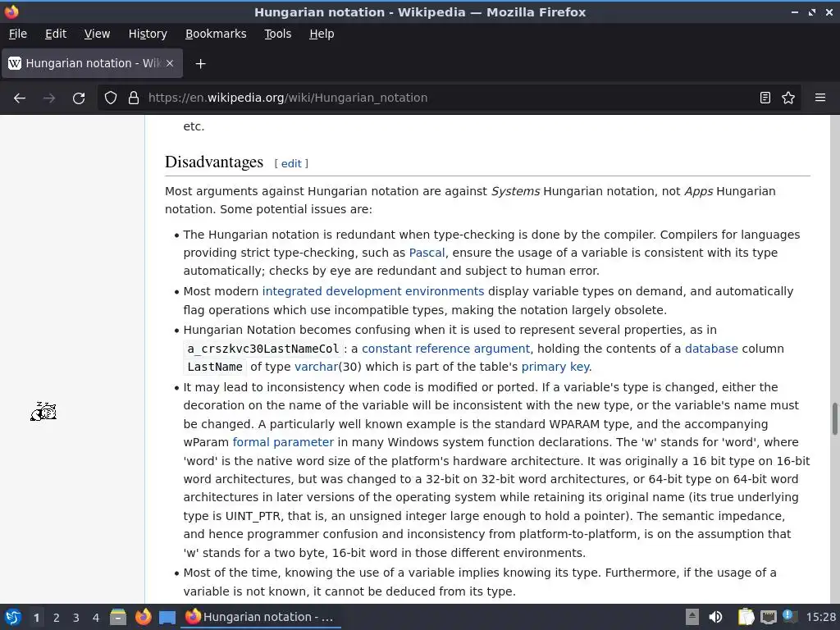Open the desktop start menu launcher
840x630 pixels.
13,617
